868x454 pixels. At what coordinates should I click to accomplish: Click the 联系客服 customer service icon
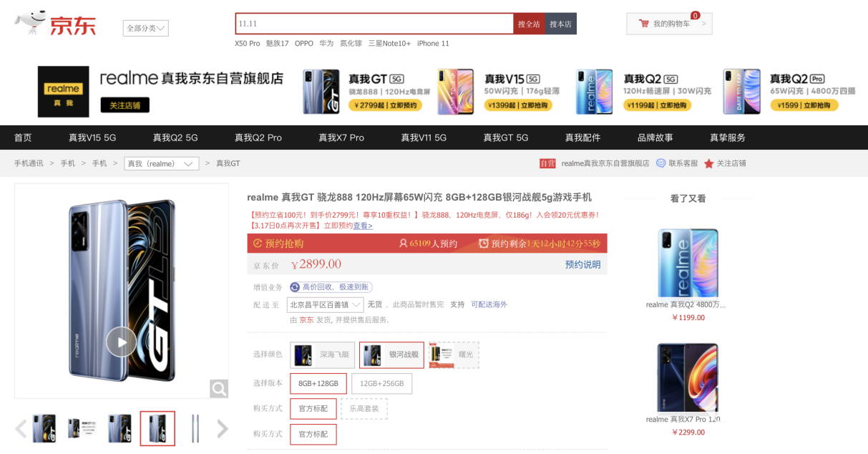click(x=660, y=163)
